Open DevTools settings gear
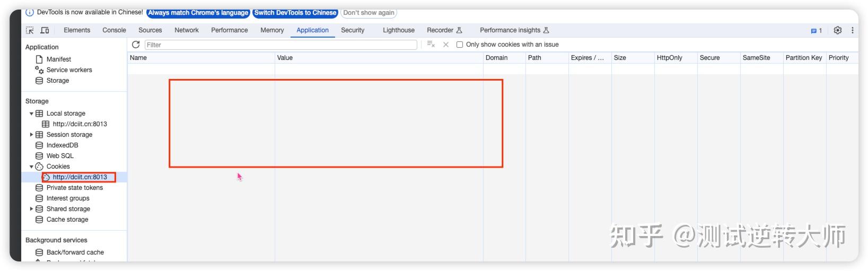Image resolution: width=868 pixels, height=271 pixels. point(838,30)
